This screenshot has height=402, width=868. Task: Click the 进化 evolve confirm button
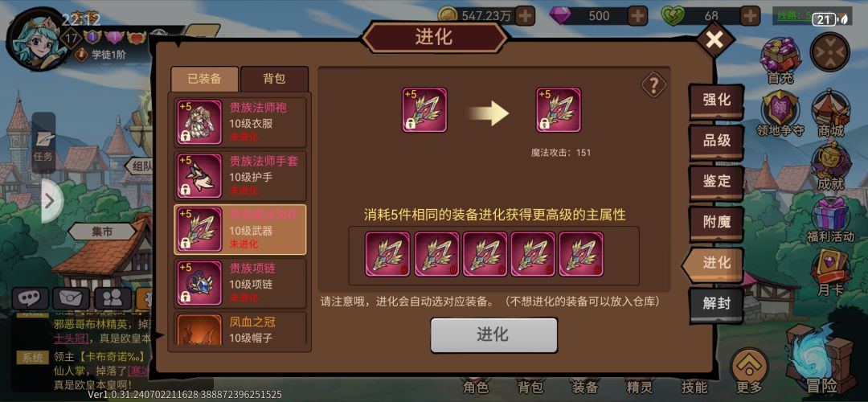(493, 334)
